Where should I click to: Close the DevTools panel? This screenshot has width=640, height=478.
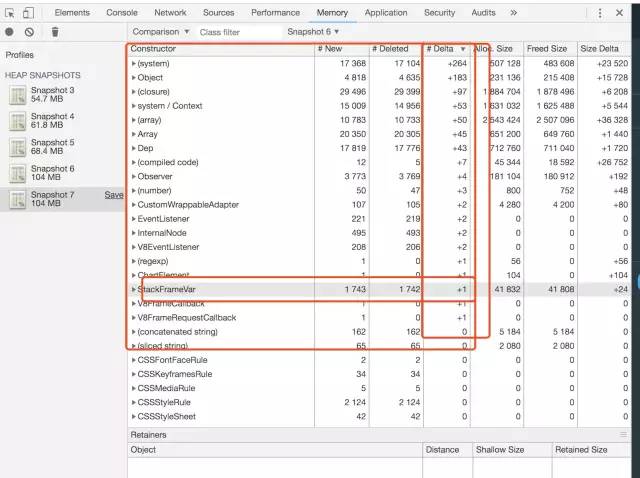click(x=619, y=13)
